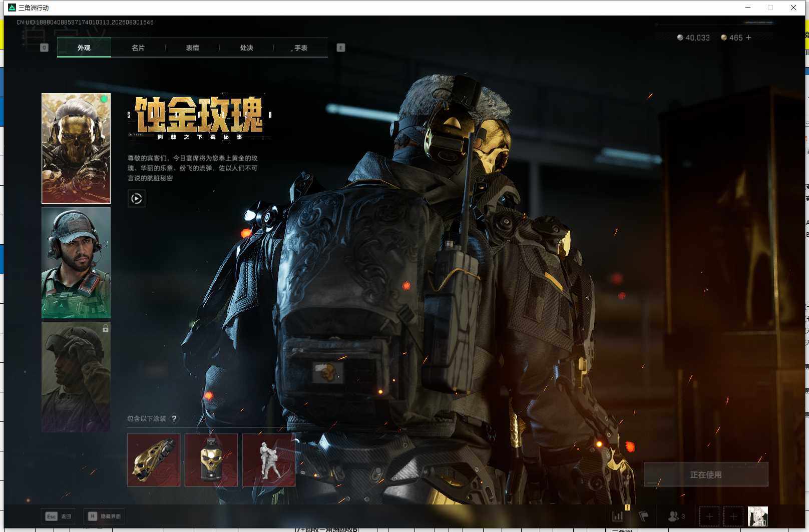The image size is (809, 532).
Task: Click the 三角洲行动 app icon in title bar
Action: [x=12, y=8]
